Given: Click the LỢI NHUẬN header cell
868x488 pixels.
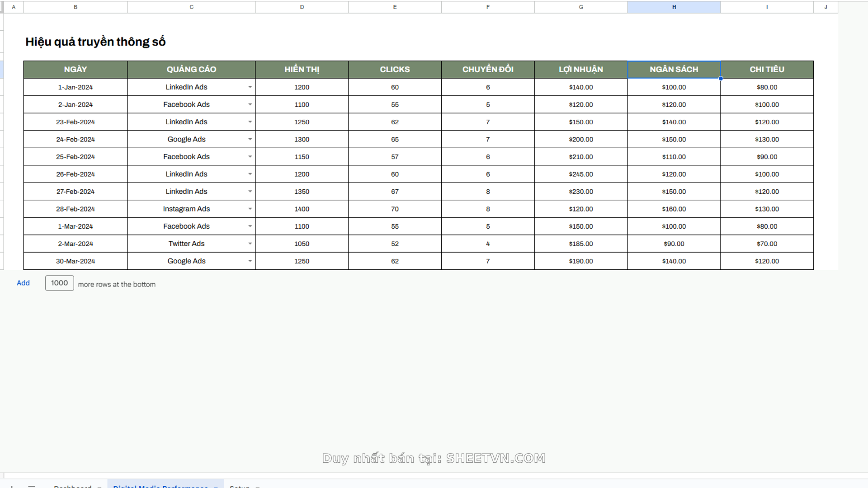Looking at the screenshot, I should tap(580, 70).
